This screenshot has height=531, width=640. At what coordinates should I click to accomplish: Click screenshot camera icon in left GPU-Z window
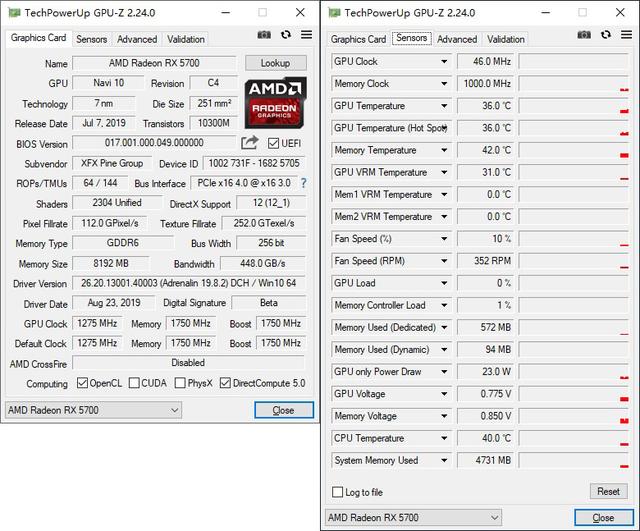click(264, 35)
